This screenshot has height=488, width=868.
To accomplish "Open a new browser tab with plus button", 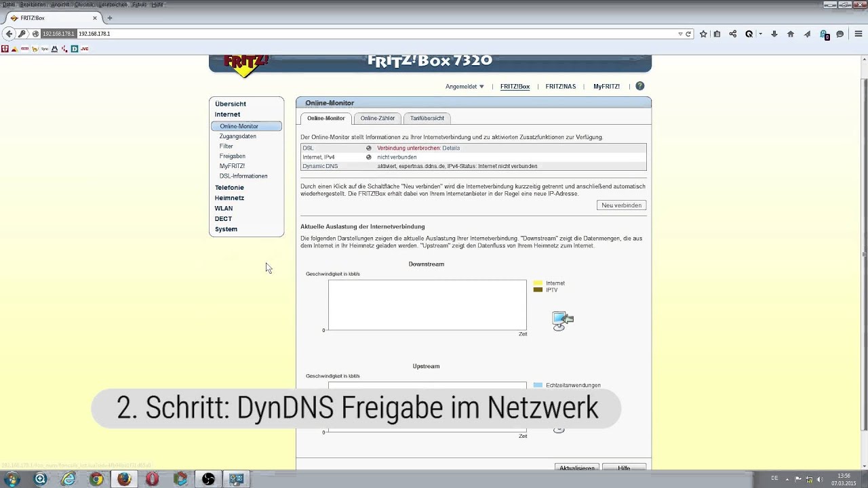I will [x=110, y=18].
